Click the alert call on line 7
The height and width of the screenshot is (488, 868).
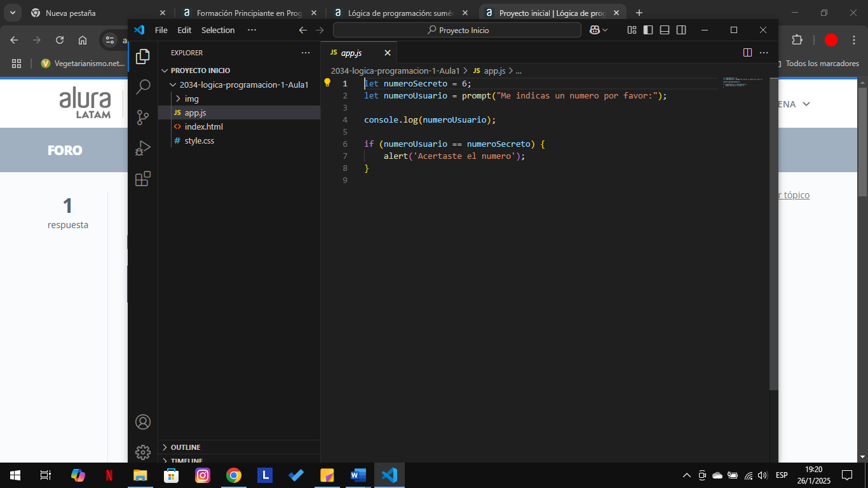(x=454, y=156)
